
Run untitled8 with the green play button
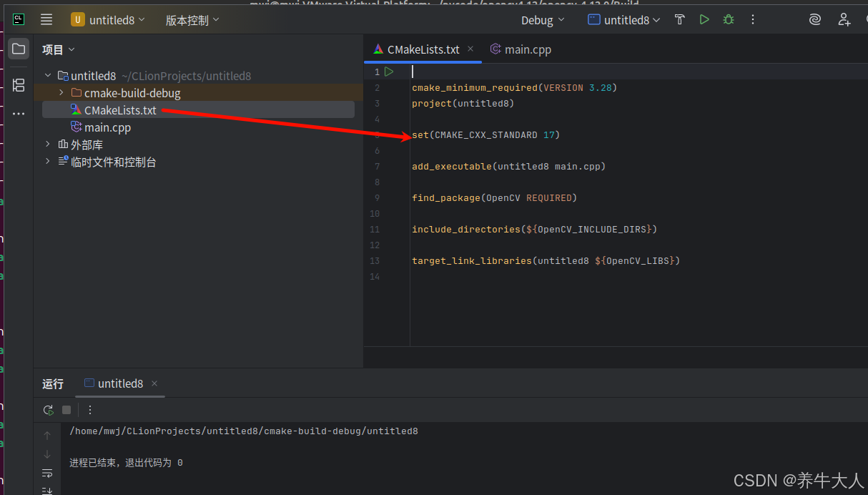[x=704, y=19]
